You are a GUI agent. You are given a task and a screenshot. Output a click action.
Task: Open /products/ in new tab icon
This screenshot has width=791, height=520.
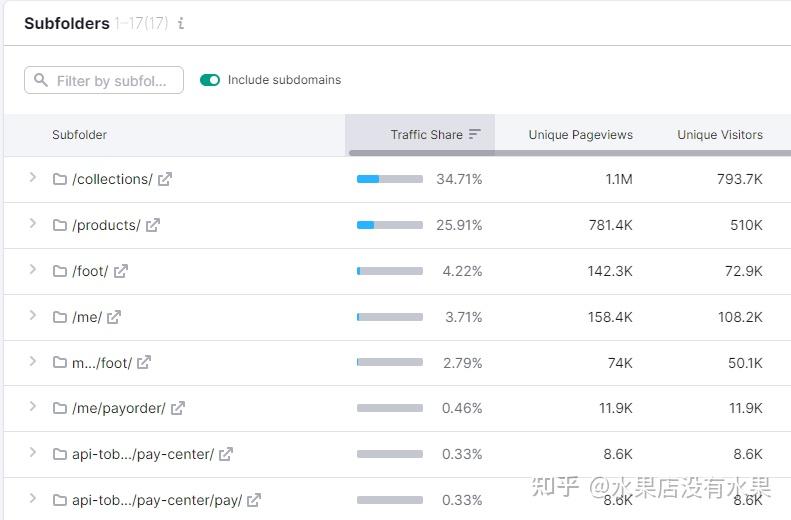pyautogui.click(x=153, y=225)
